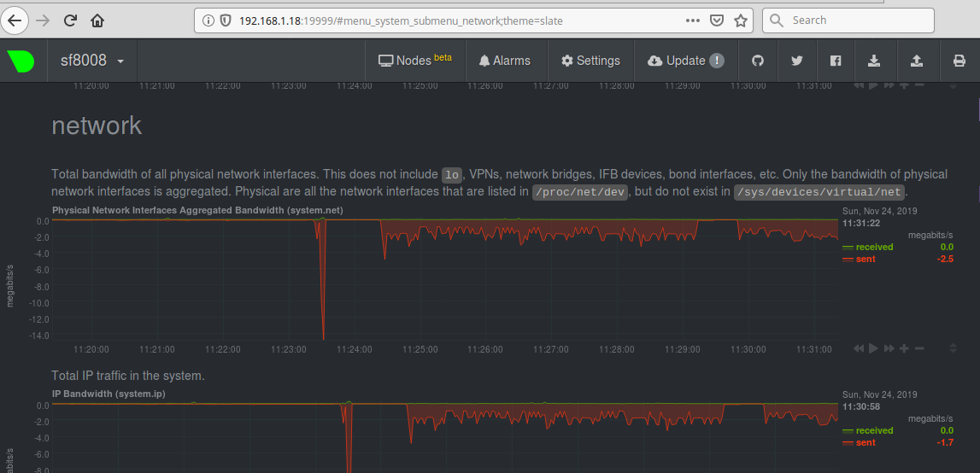Click the export snapshot (upload) icon
980x473 pixels.
click(x=917, y=61)
